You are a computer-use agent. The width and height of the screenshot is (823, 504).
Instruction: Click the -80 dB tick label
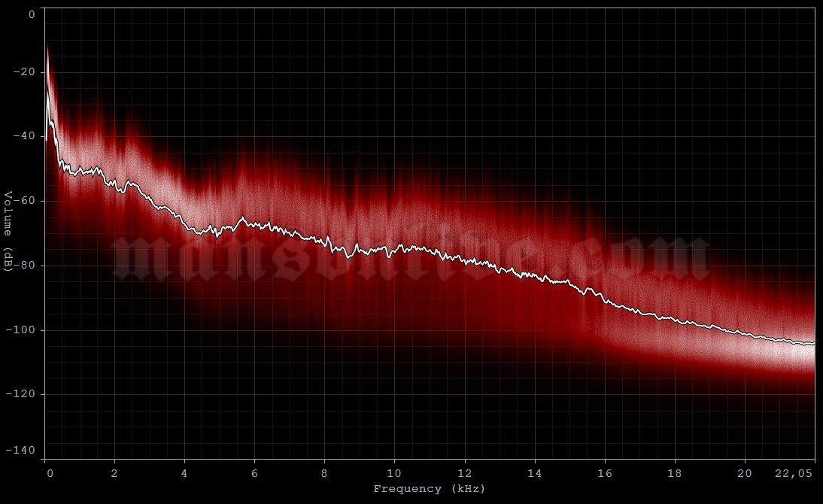[25, 263]
